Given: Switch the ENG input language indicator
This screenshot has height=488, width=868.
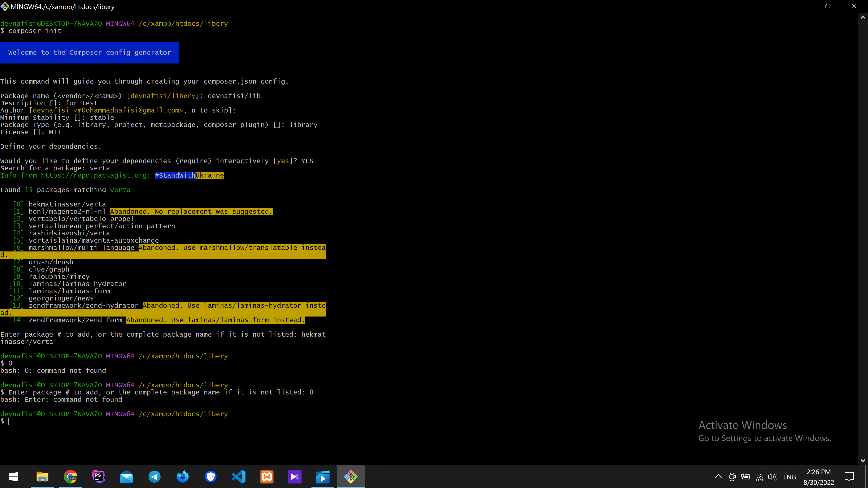Looking at the screenshot, I should tap(790, 477).
